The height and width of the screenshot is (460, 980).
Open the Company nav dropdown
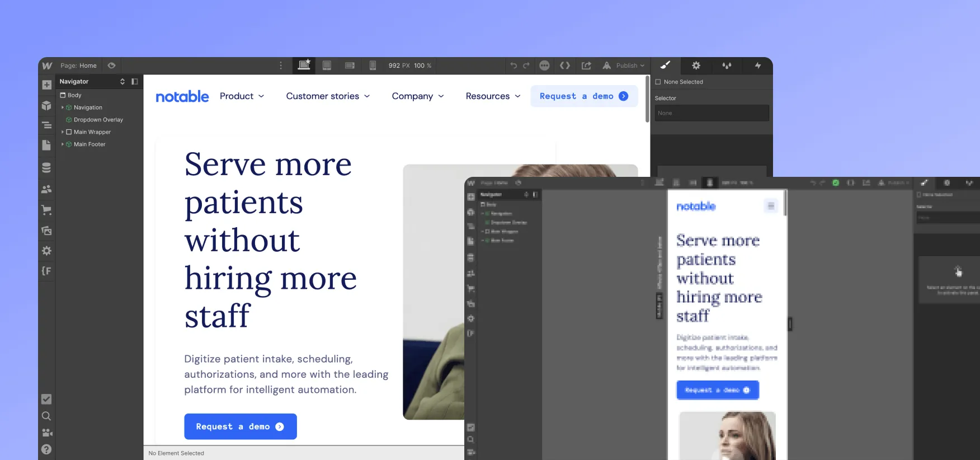(x=418, y=96)
